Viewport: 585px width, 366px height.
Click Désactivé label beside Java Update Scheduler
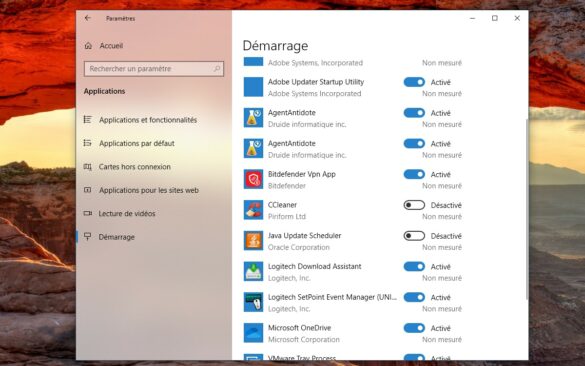446,236
